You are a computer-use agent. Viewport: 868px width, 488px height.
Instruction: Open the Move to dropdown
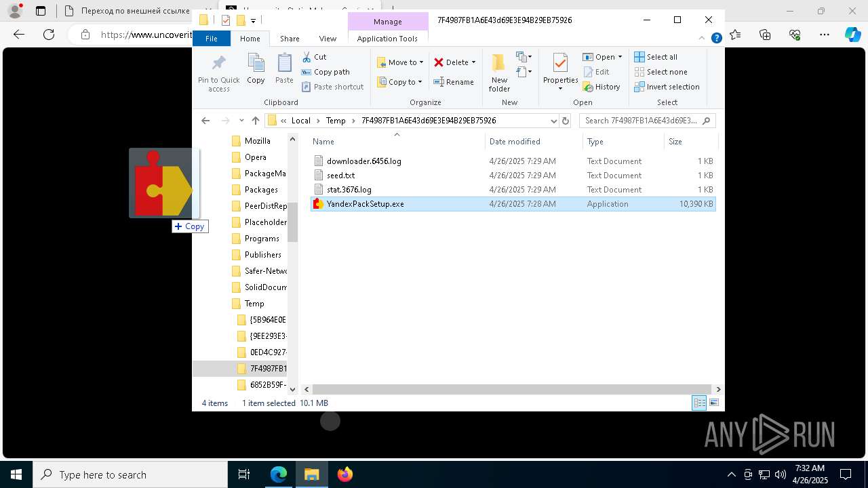[x=400, y=62]
